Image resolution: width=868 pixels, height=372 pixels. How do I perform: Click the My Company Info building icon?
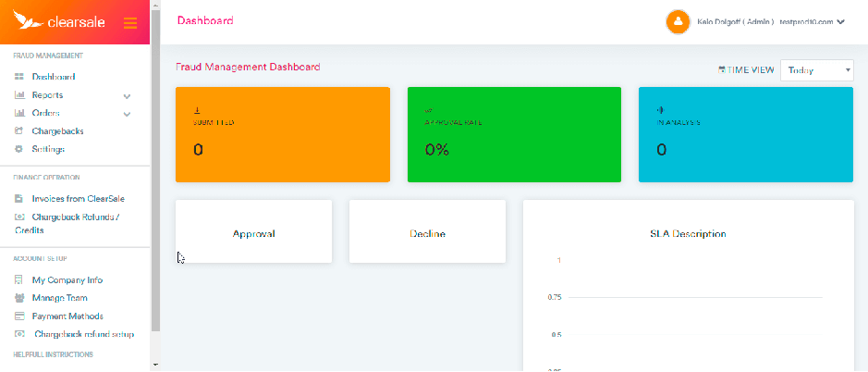point(19,280)
